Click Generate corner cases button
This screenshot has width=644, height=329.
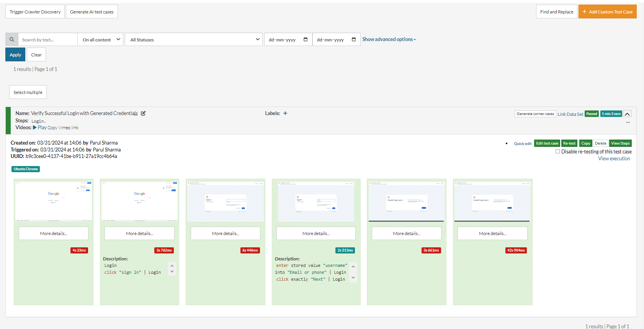535,114
